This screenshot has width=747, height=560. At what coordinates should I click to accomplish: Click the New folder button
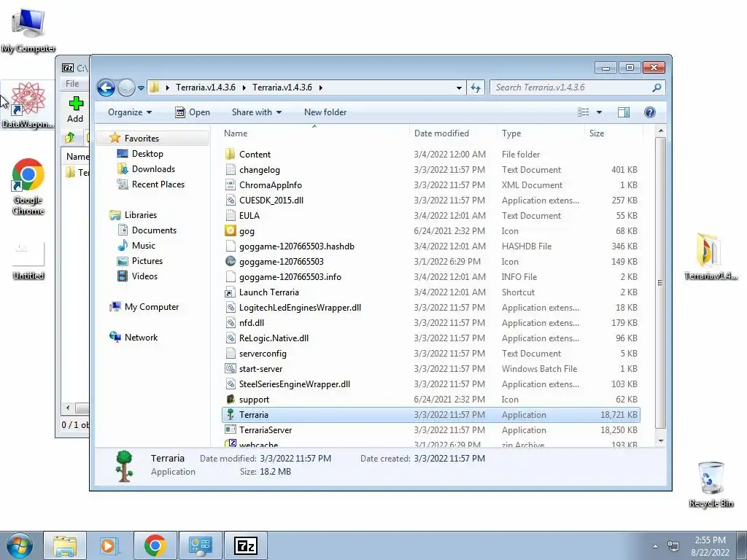(x=325, y=112)
